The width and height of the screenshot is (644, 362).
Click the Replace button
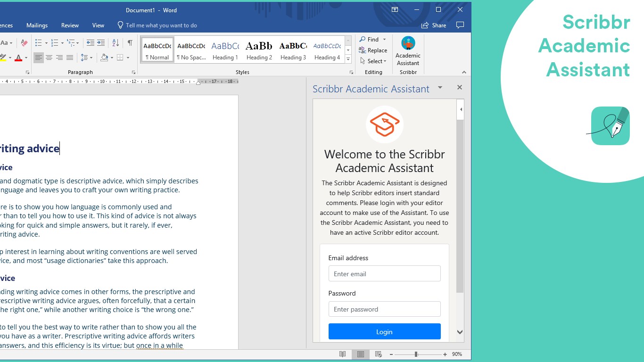click(373, 50)
